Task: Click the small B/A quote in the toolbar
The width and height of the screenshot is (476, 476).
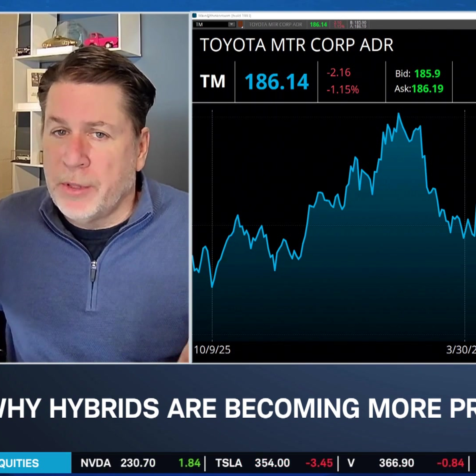Action: click(x=358, y=24)
